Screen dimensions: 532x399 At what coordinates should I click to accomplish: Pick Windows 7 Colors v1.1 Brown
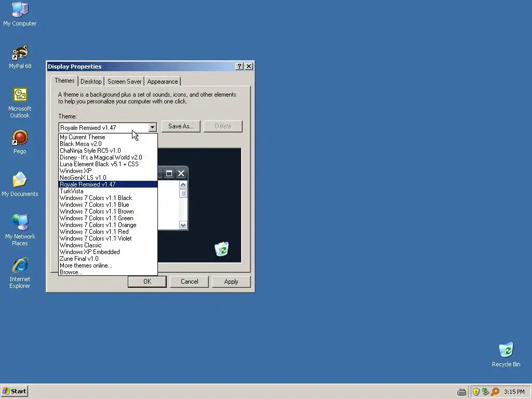(x=108, y=211)
